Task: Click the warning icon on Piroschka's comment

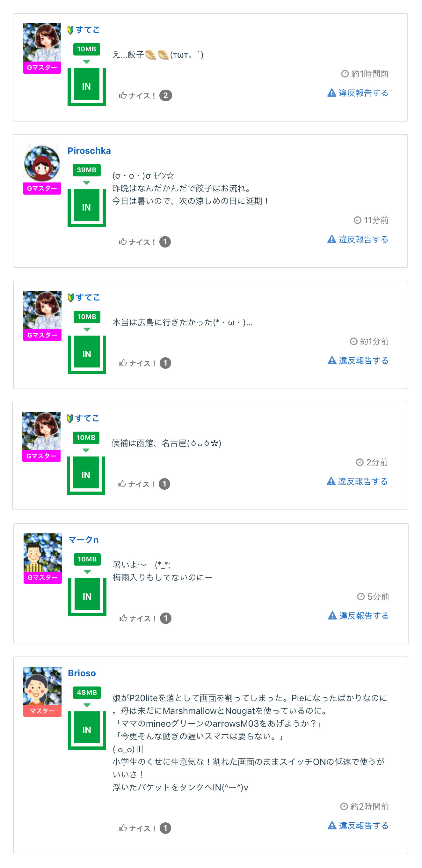Action: click(x=332, y=239)
